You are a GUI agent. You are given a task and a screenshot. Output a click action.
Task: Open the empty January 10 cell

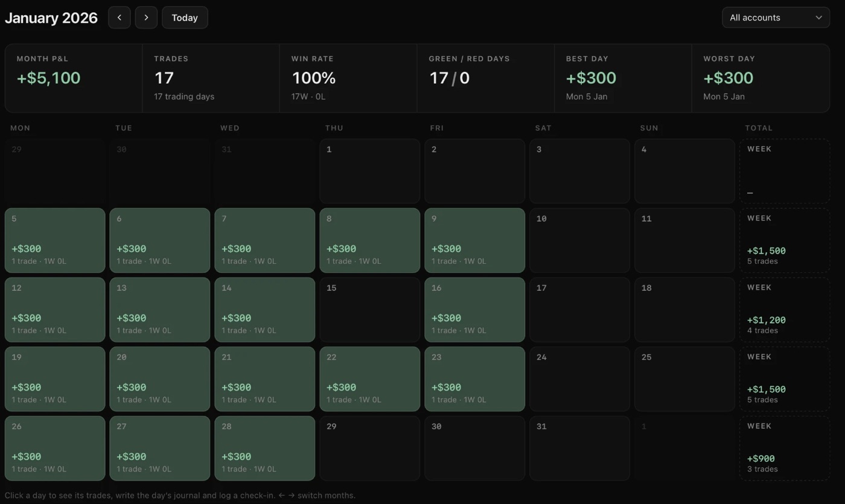pos(580,240)
